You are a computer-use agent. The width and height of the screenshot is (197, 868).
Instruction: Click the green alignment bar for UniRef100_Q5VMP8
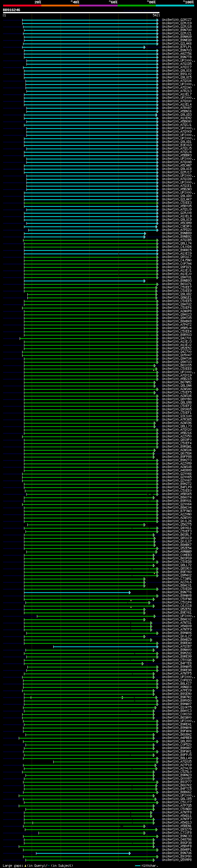coord(91,860)
